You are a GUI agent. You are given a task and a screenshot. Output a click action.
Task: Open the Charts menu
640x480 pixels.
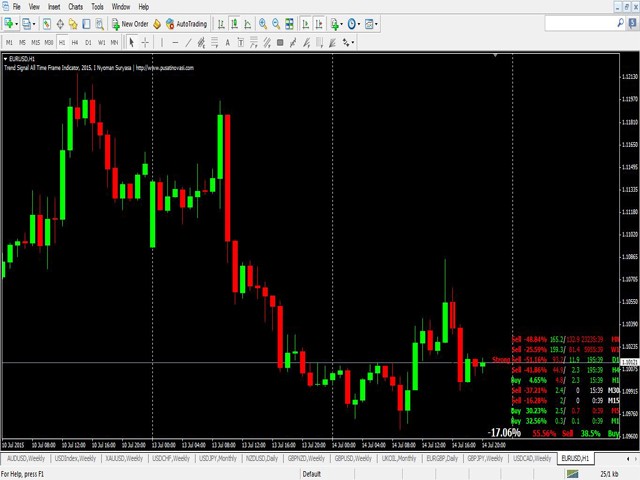[x=75, y=6]
